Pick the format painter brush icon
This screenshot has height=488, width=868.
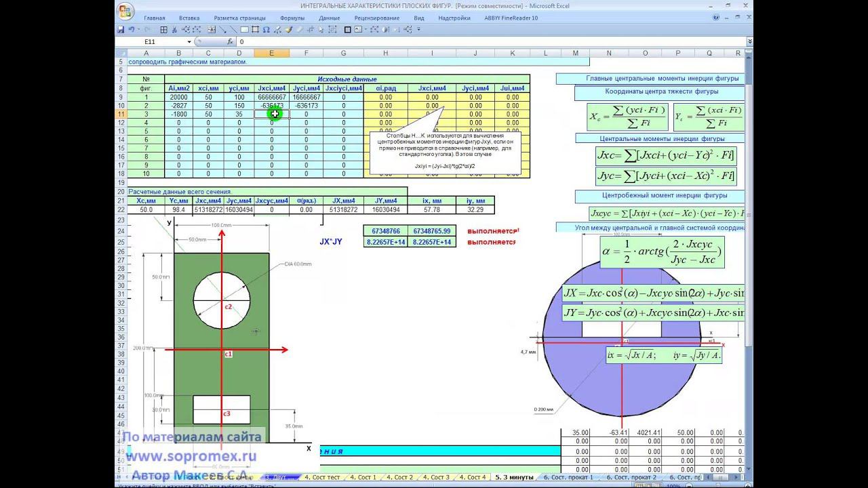coord(288,30)
